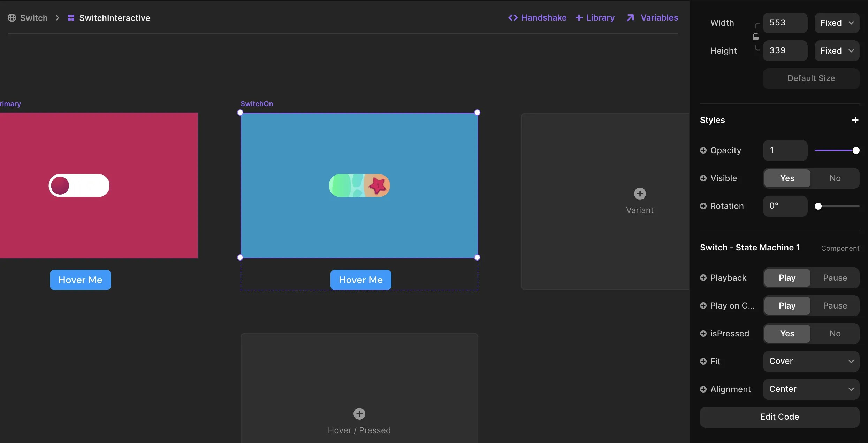Add a new style with plus icon
The image size is (868, 443).
(x=855, y=120)
